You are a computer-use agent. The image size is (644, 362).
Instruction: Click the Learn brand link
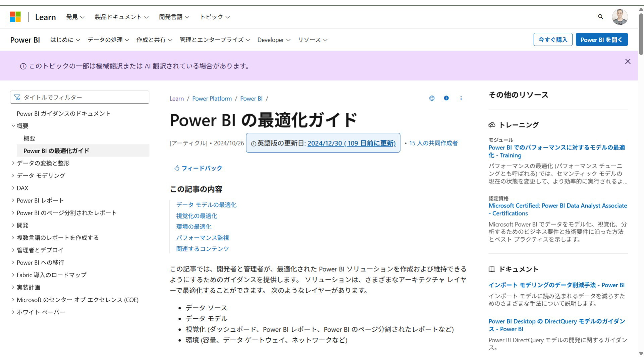[x=45, y=17]
